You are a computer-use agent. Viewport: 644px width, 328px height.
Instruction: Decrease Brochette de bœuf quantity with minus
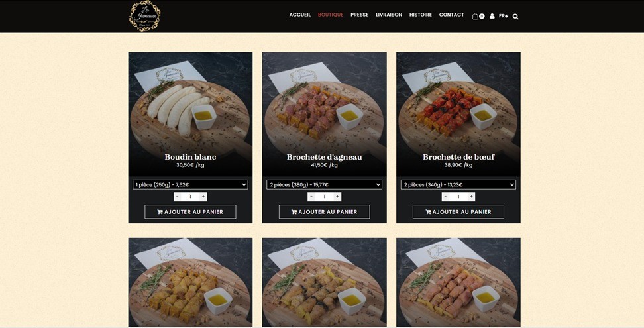(446, 197)
